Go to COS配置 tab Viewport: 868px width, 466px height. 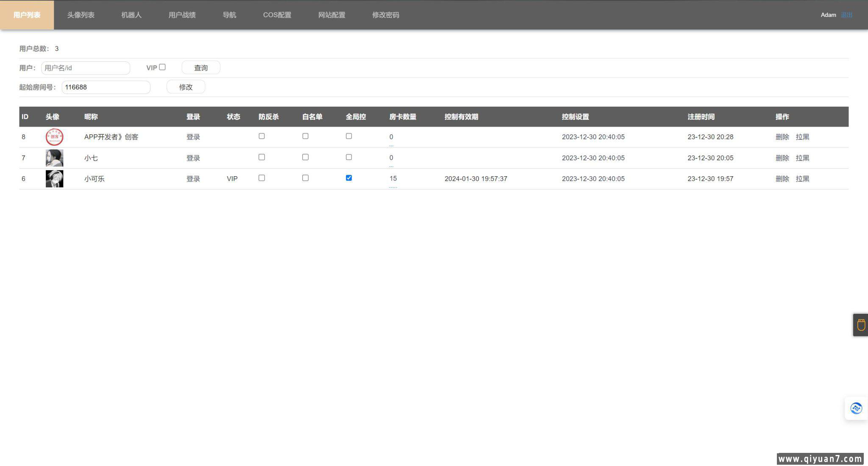click(277, 15)
